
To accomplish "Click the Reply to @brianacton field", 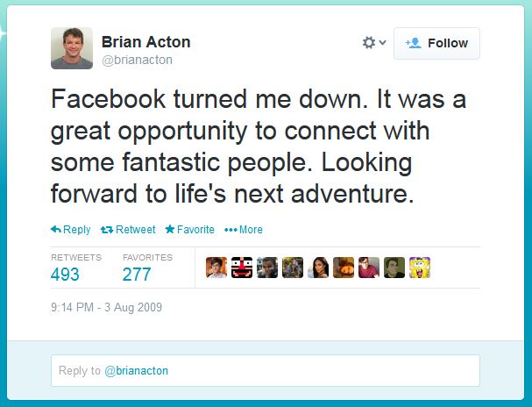I will [265, 371].
